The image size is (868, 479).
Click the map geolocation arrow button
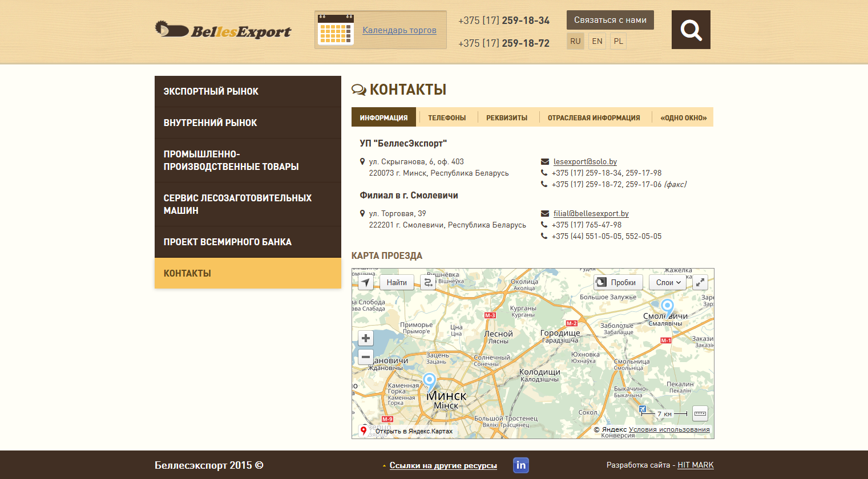click(366, 282)
